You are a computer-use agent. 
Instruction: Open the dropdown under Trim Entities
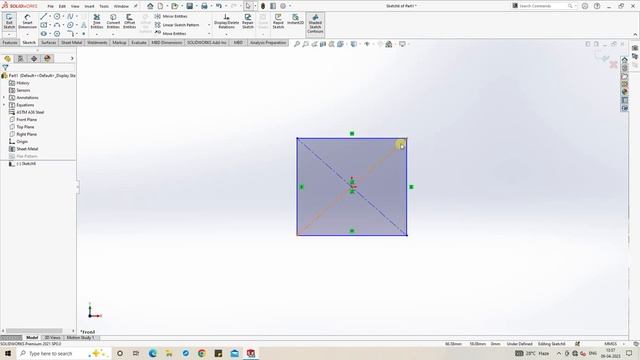click(x=97, y=34)
